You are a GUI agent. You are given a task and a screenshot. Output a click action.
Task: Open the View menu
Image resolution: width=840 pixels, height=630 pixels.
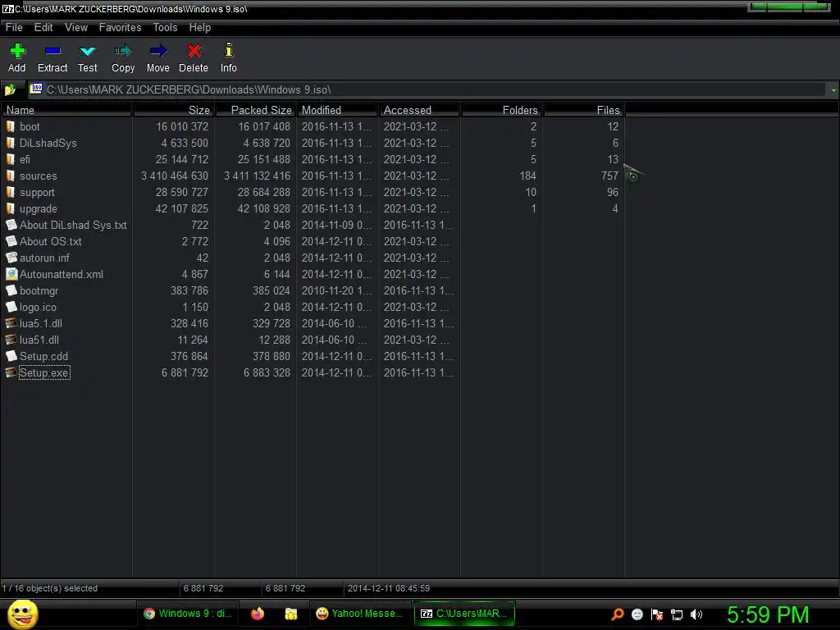pyautogui.click(x=76, y=27)
